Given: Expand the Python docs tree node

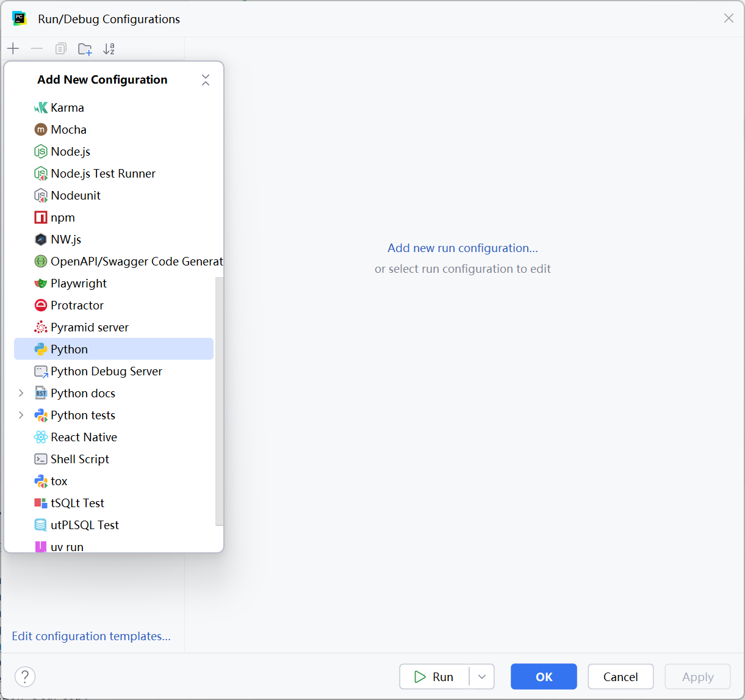Looking at the screenshot, I should (x=21, y=393).
